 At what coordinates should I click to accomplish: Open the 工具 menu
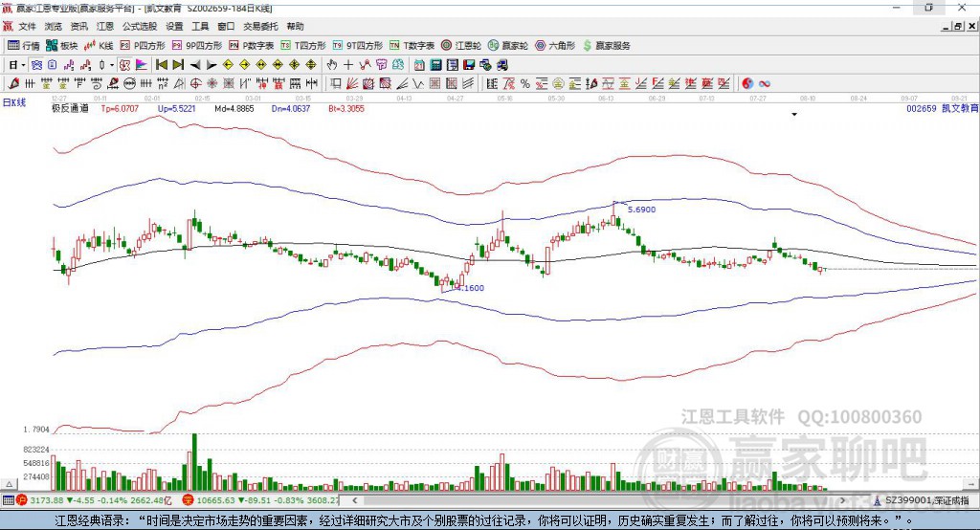200,26
